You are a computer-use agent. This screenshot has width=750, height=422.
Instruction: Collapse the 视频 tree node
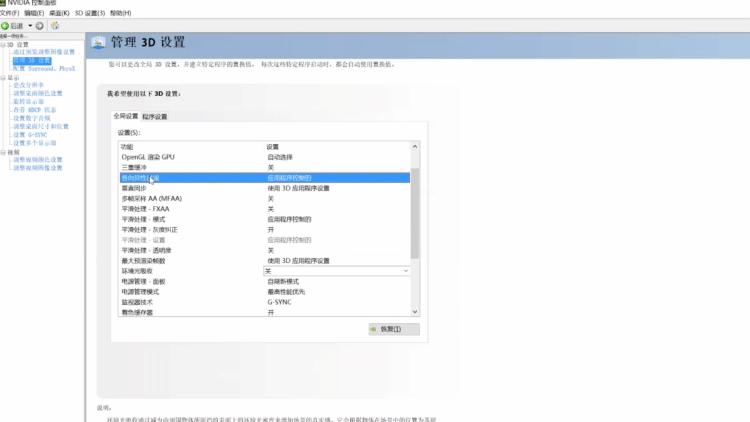[x=3, y=152]
